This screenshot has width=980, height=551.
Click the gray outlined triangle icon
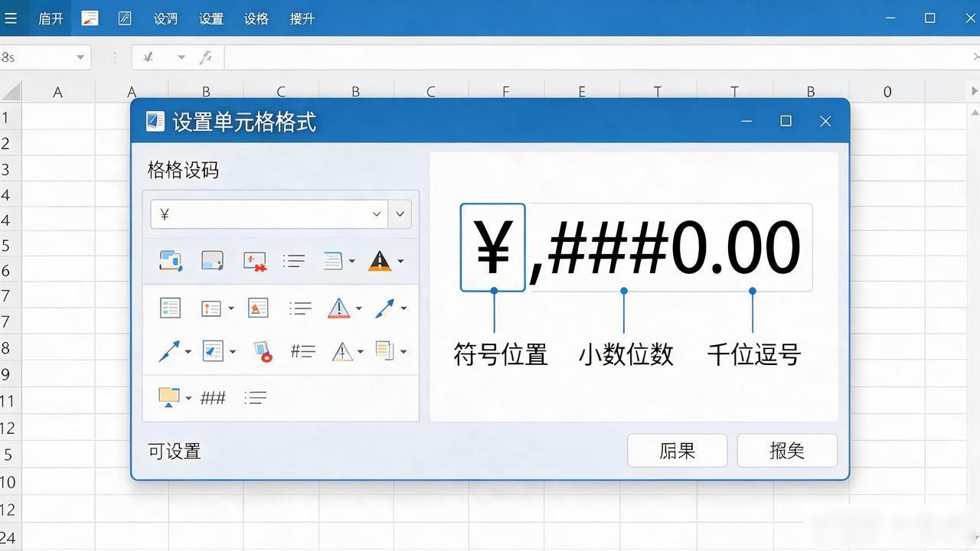point(341,351)
